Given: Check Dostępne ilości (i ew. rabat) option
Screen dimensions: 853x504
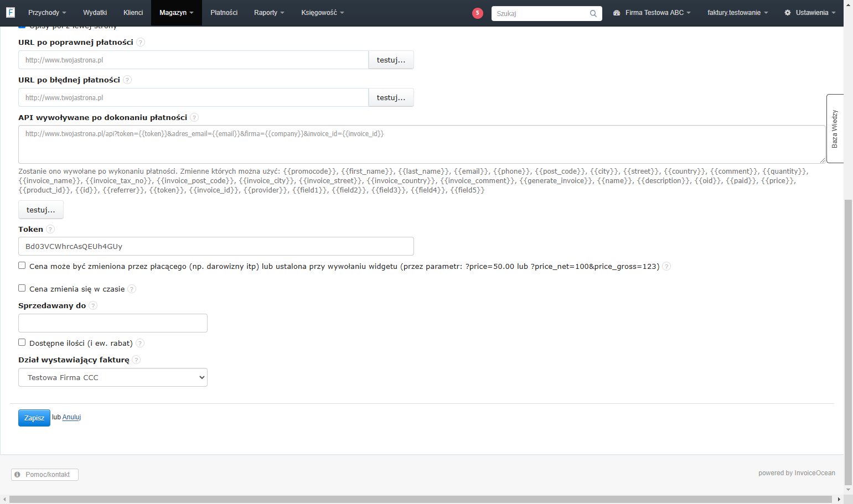Looking at the screenshot, I should tap(22, 342).
